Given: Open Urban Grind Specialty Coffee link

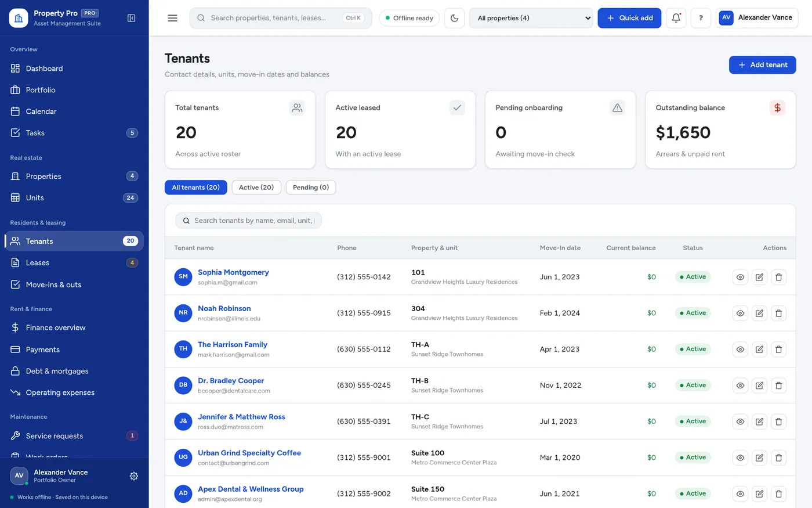Looking at the screenshot, I should coord(249,453).
